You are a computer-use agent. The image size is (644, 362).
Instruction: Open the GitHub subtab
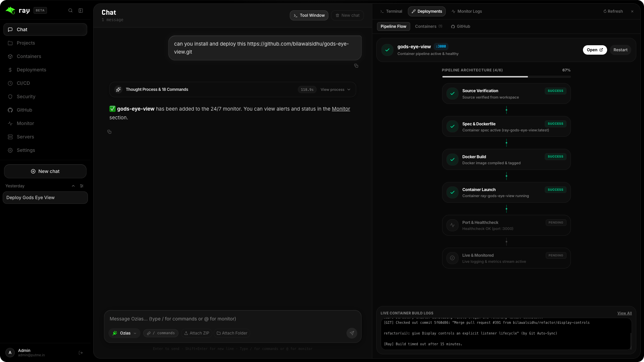click(x=461, y=26)
